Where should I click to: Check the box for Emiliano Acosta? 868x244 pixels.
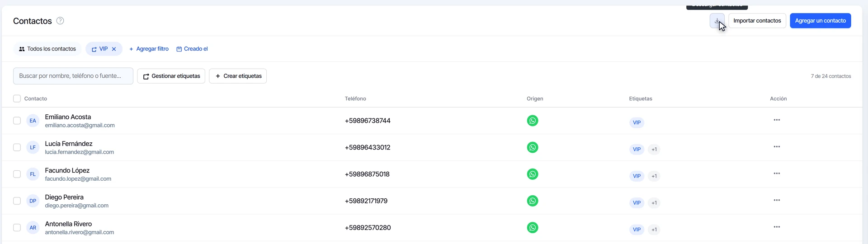tap(17, 121)
